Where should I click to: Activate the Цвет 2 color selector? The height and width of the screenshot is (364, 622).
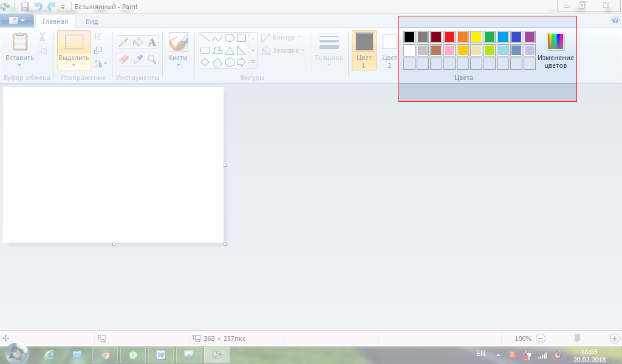point(389,50)
